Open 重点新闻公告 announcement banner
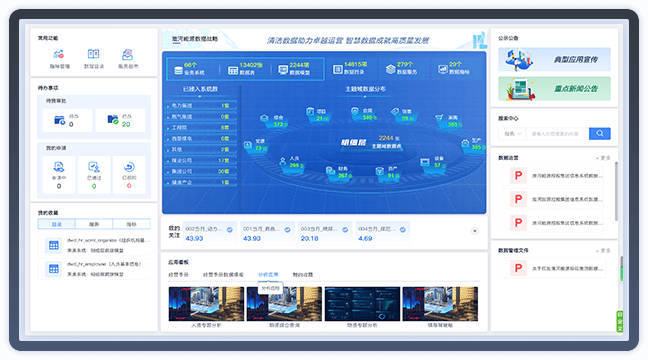 point(554,88)
